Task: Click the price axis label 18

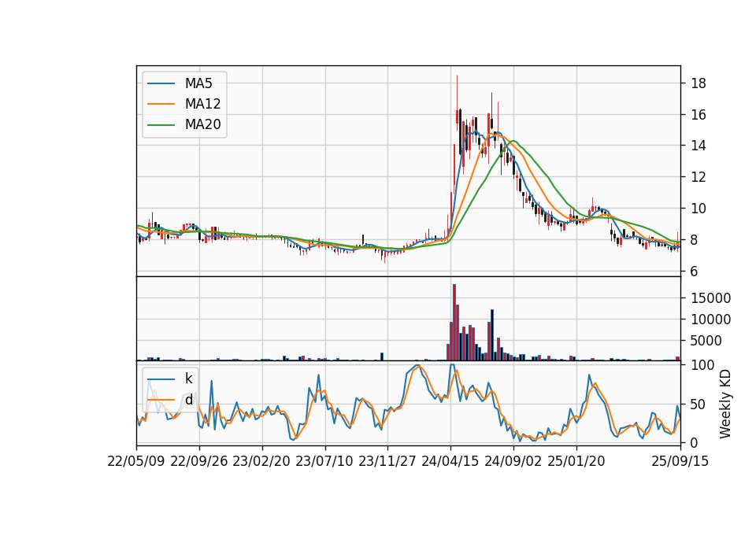Action: (x=699, y=83)
